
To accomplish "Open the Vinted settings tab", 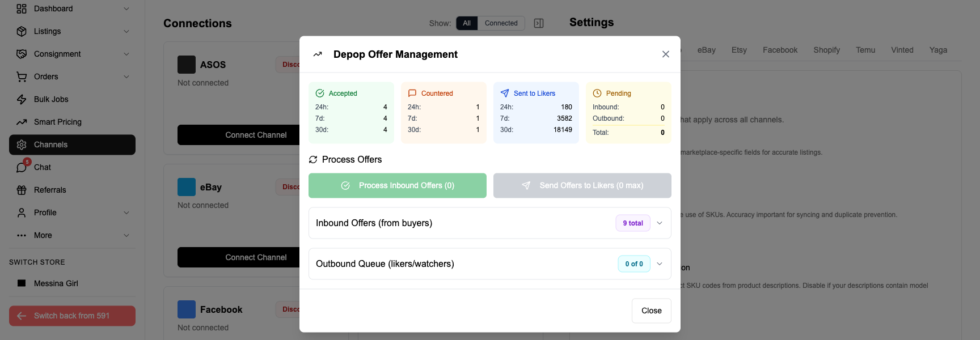I will tap(902, 50).
